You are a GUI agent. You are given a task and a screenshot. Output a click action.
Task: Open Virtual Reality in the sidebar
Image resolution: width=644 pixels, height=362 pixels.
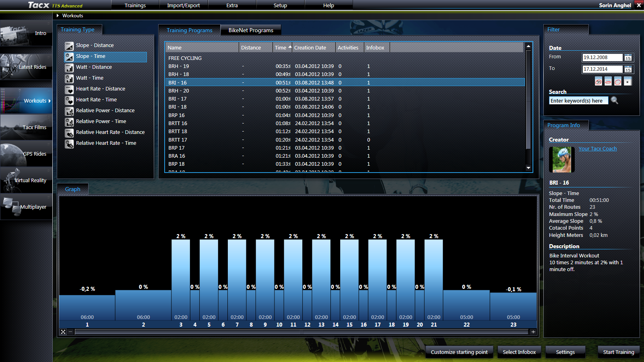click(26, 180)
